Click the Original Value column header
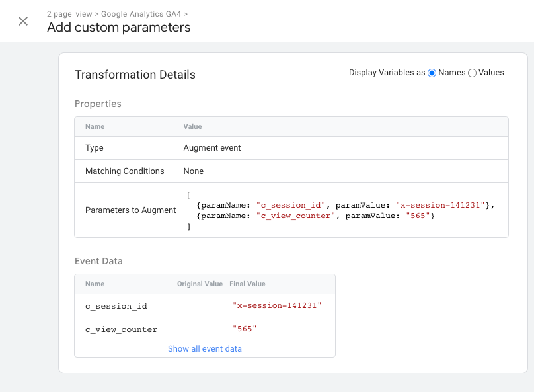The width and height of the screenshot is (534, 392). point(200,284)
